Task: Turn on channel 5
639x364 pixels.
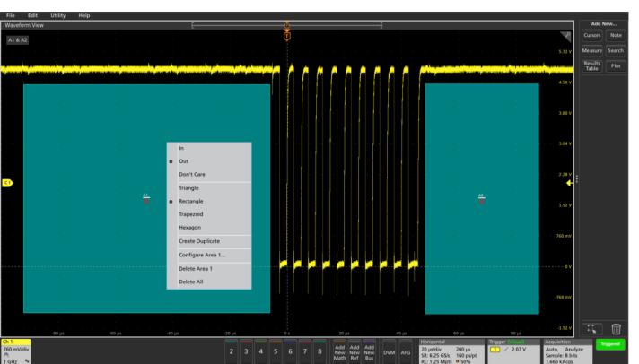Action: [276, 351]
